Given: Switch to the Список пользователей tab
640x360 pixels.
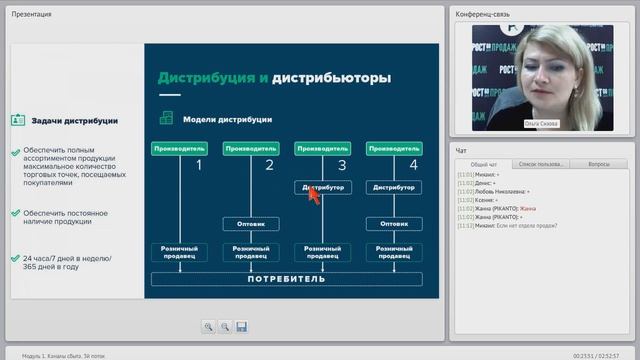Looking at the screenshot, I should pos(540,164).
